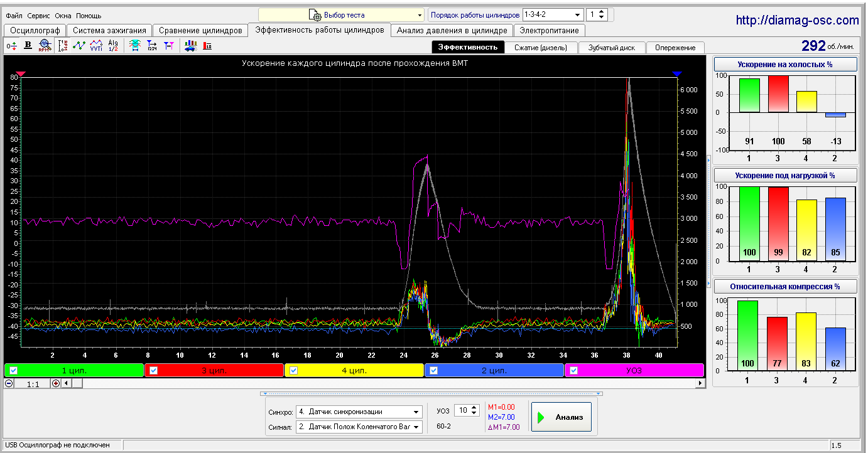Toggle checkbox for 3 цил. trace
Image resolution: width=868 pixels, height=453 pixels.
coord(153,370)
